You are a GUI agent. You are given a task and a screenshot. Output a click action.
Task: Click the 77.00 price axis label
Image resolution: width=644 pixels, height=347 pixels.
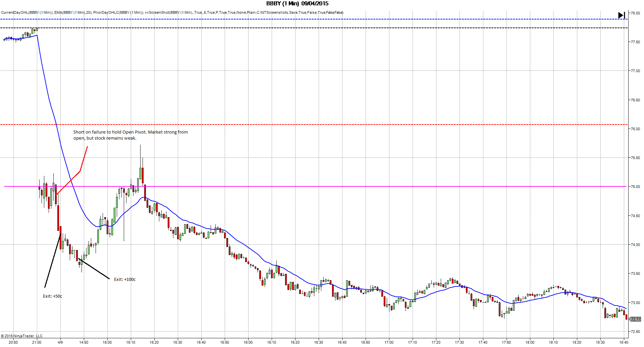635,71
